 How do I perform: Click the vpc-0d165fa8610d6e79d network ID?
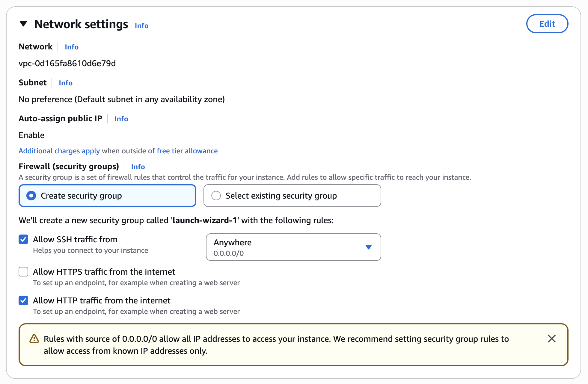coord(67,64)
